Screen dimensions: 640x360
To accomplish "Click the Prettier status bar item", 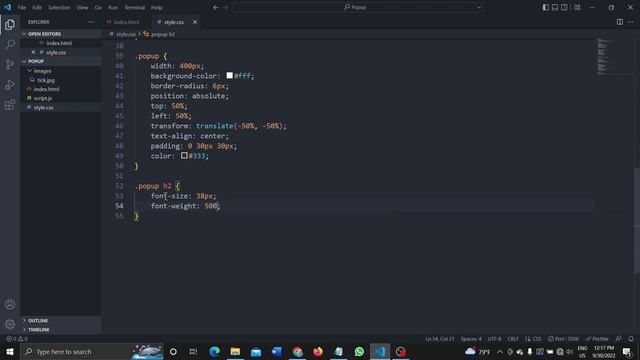I will click(x=597, y=339).
